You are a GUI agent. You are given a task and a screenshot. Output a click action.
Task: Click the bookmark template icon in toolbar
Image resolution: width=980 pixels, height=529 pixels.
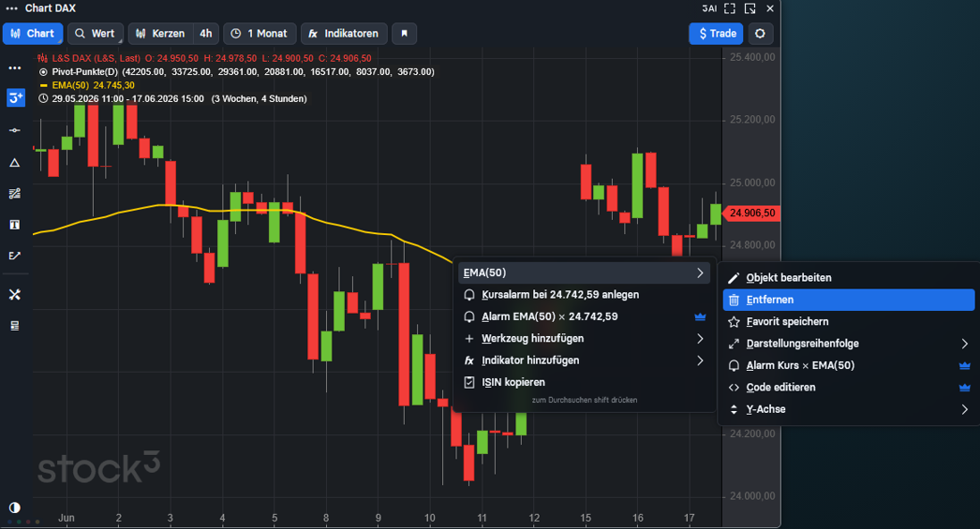coord(405,34)
